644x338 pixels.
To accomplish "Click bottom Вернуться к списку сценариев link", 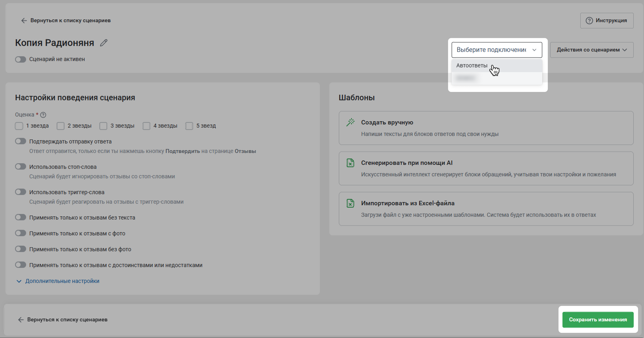I will click(63, 320).
